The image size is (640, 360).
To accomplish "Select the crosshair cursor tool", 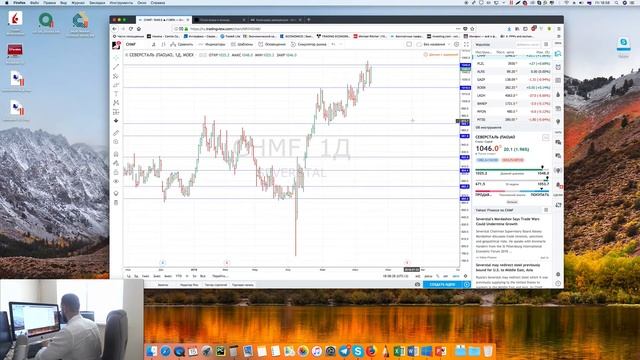I will [x=116, y=58].
